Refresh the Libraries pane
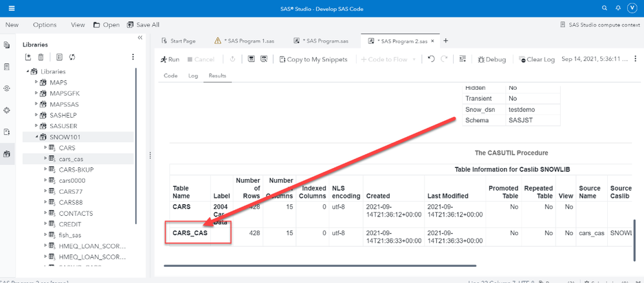644x283 pixels. [73, 58]
